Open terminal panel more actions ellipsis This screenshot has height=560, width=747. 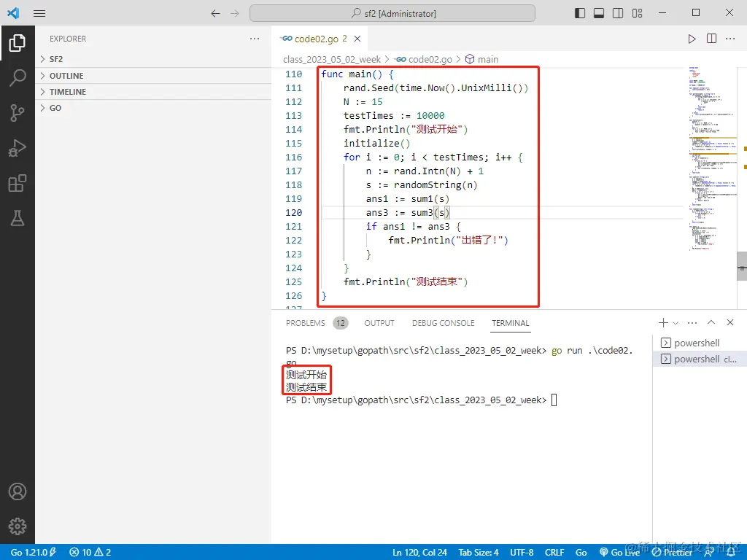click(x=692, y=323)
